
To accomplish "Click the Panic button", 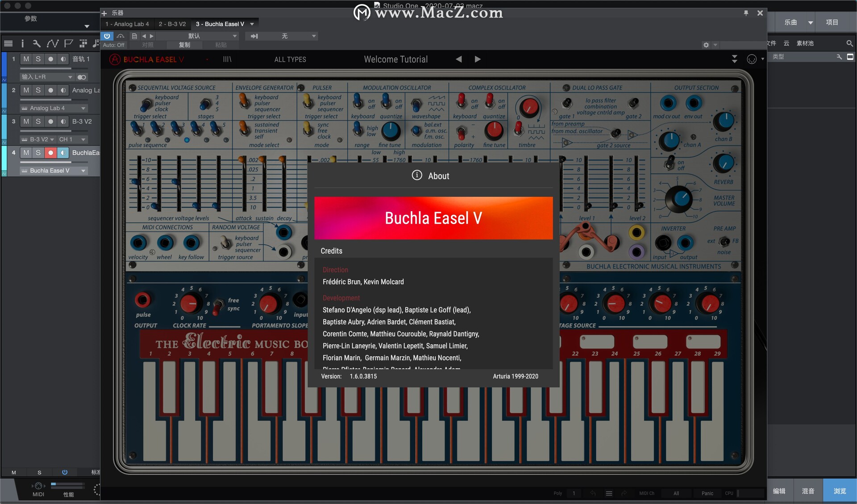I will (707, 493).
